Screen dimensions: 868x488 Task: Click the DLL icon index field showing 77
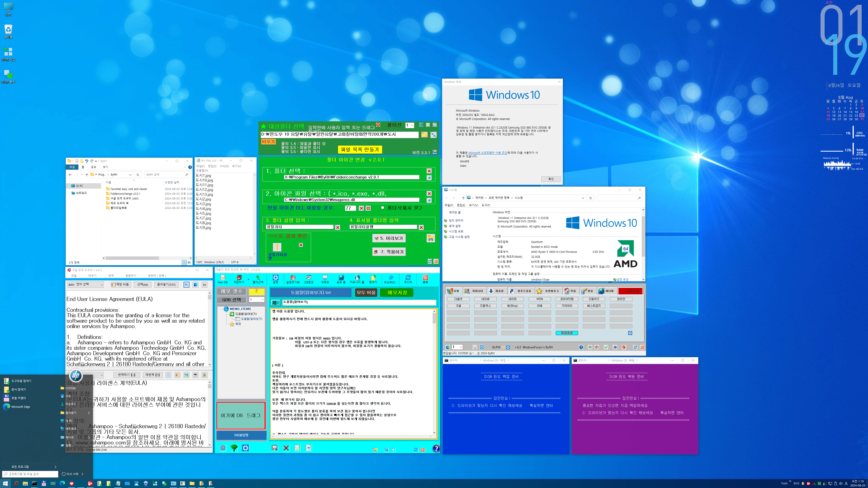(x=350, y=208)
